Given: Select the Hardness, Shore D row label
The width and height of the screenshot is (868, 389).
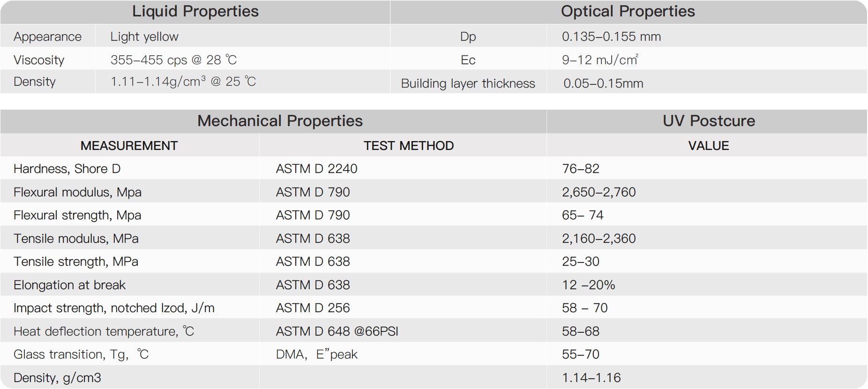Looking at the screenshot, I should (x=67, y=169).
